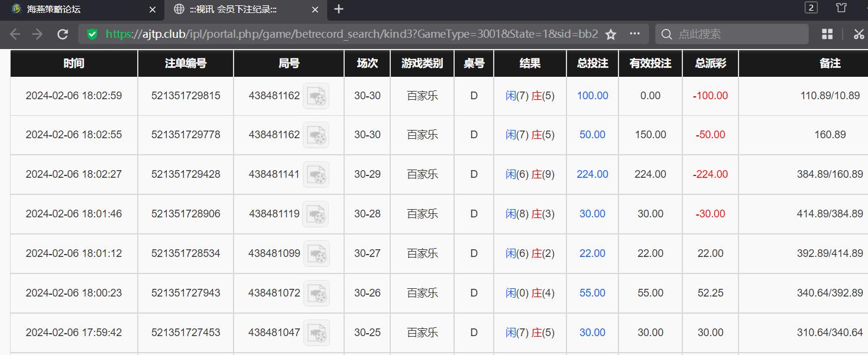Click effective bet value 150.00

[x=650, y=135]
